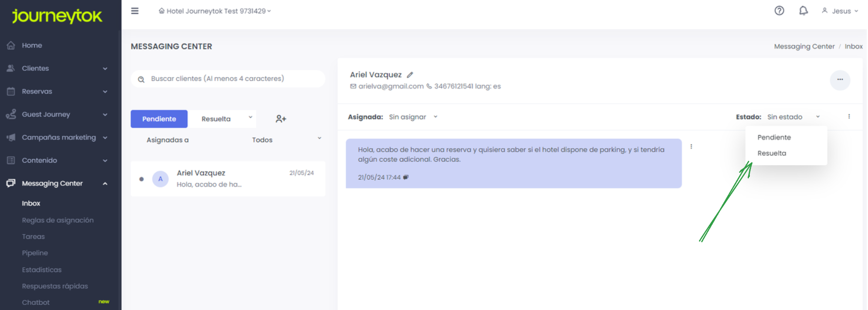Click the hamburger menu icon
Image resolution: width=868 pixels, height=310 pixels.
pyautogui.click(x=135, y=11)
